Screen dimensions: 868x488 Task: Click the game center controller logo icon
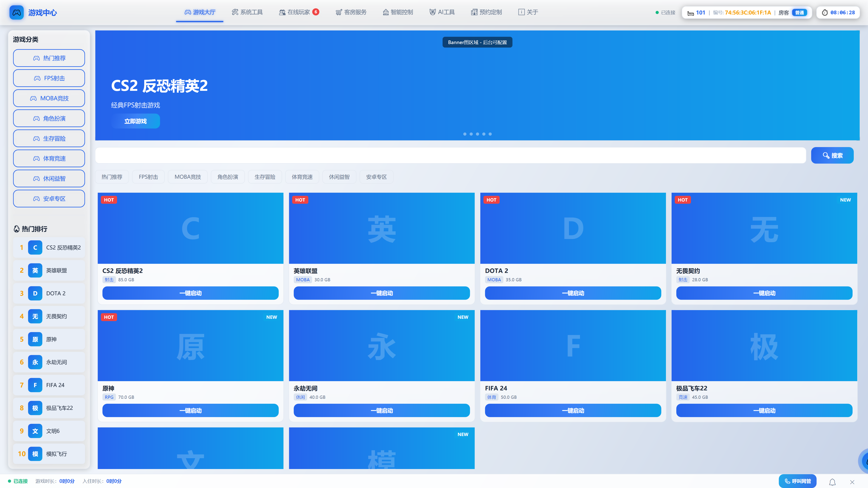[x=17, y=12]
